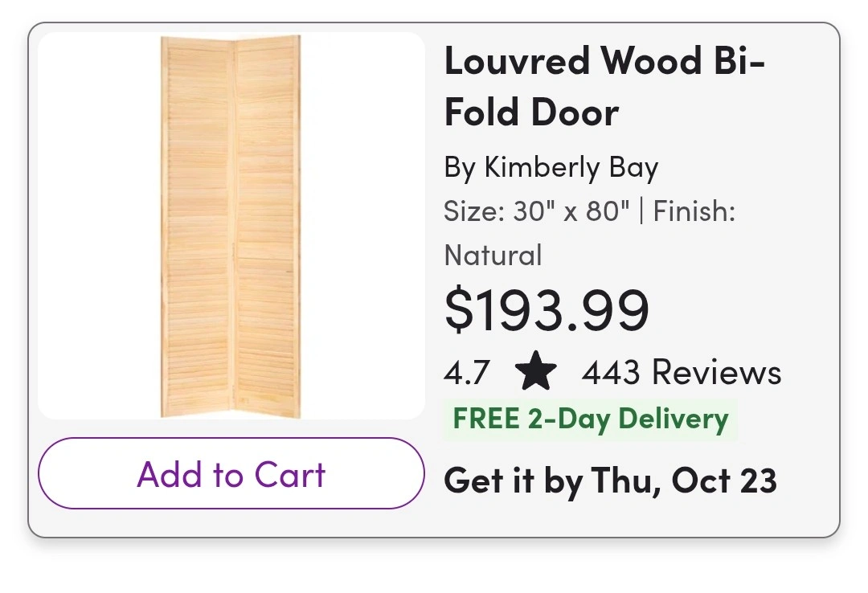Screen dimensions: 868x593
Task: Click the black rating star icon
Action: (x=536, y=373)
